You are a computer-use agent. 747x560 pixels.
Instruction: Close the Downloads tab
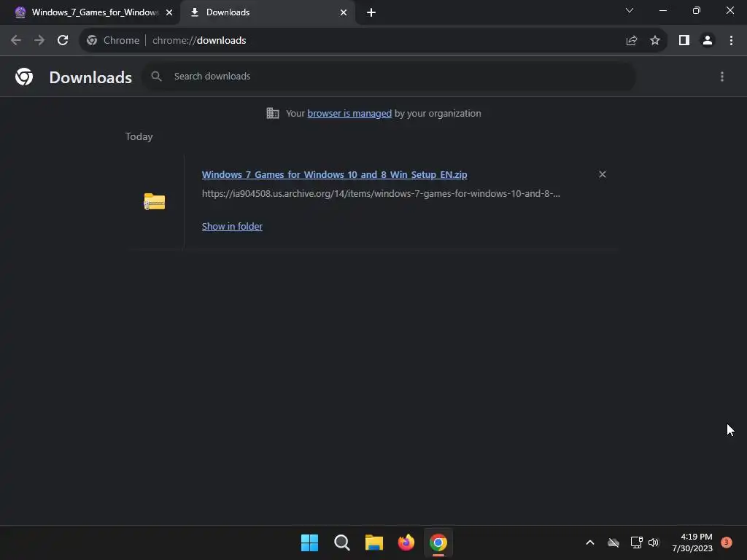(x=344, y=12)
